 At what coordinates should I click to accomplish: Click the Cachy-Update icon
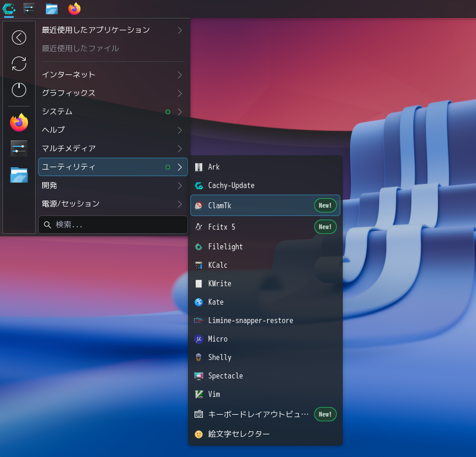[199, 186]
